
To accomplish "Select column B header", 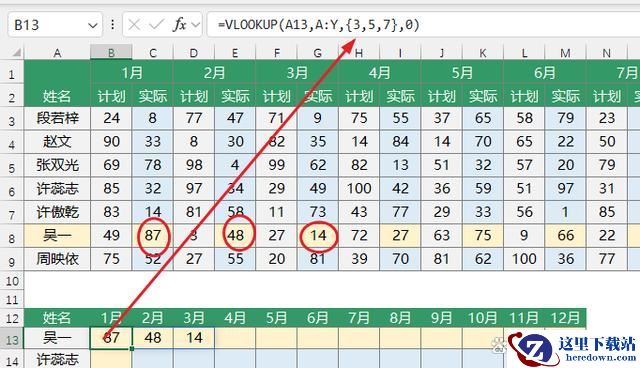I will (x=111, y=53).
